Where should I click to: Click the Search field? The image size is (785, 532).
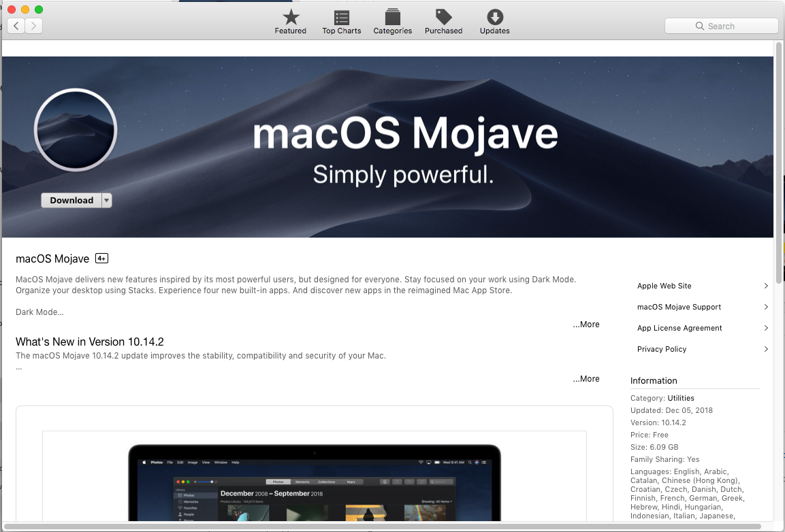(721, 26)
